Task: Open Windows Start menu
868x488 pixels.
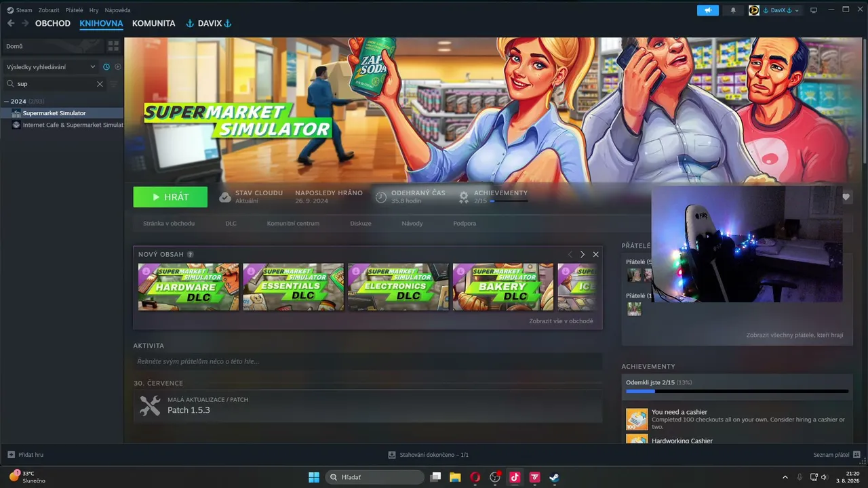Action: click(x=314, y=477)
